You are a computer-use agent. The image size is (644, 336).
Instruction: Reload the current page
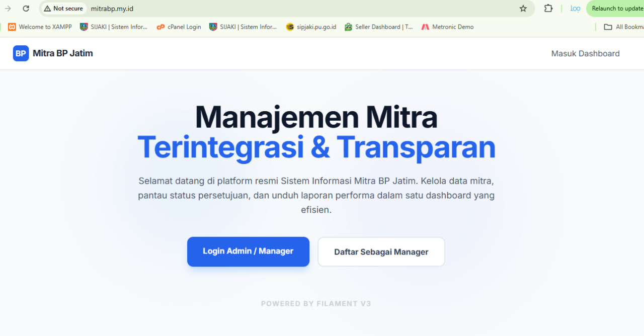(x=26, y=9)
